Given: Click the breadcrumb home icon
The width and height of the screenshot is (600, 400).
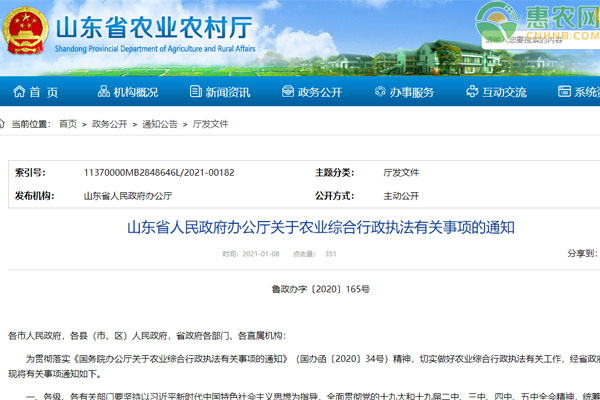Looking at the screenshot, I should pos(2,124).
